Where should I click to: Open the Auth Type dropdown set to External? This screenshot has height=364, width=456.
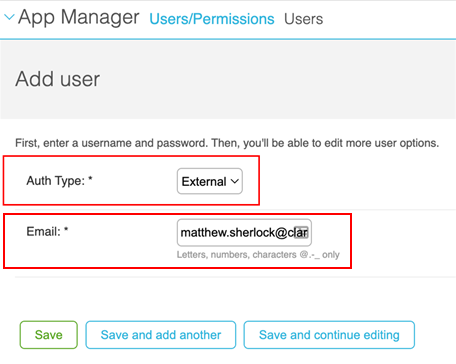click(210, 181)
